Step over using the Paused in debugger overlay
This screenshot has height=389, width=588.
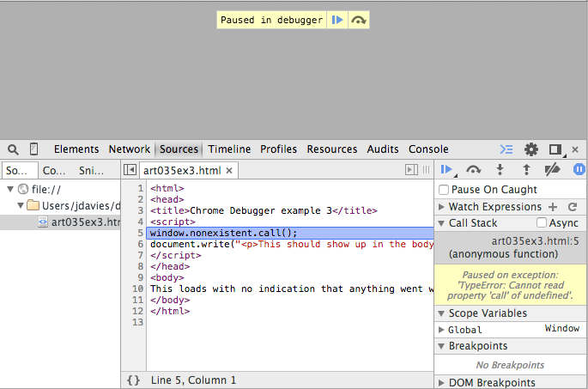[359, 20]
